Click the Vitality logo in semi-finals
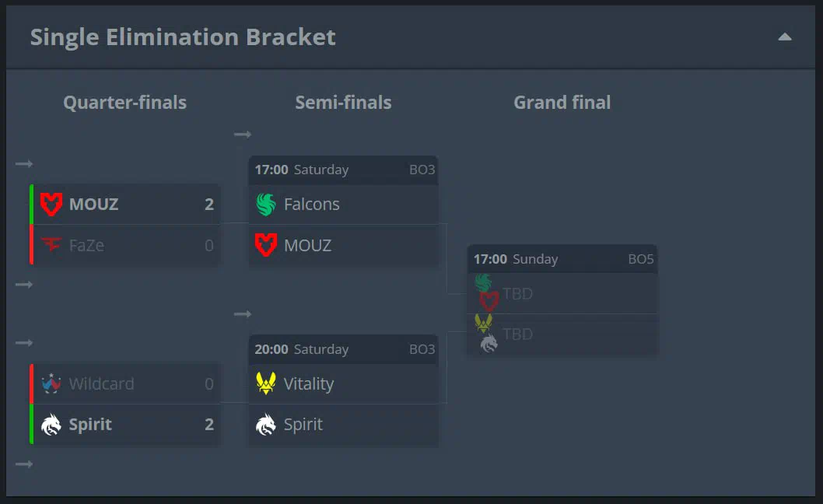This screenshot has width=823, height=504. tap(266, 383)
